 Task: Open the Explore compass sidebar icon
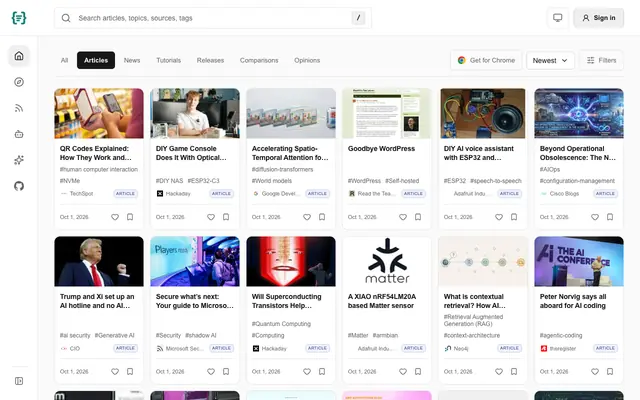pos(19,82)
